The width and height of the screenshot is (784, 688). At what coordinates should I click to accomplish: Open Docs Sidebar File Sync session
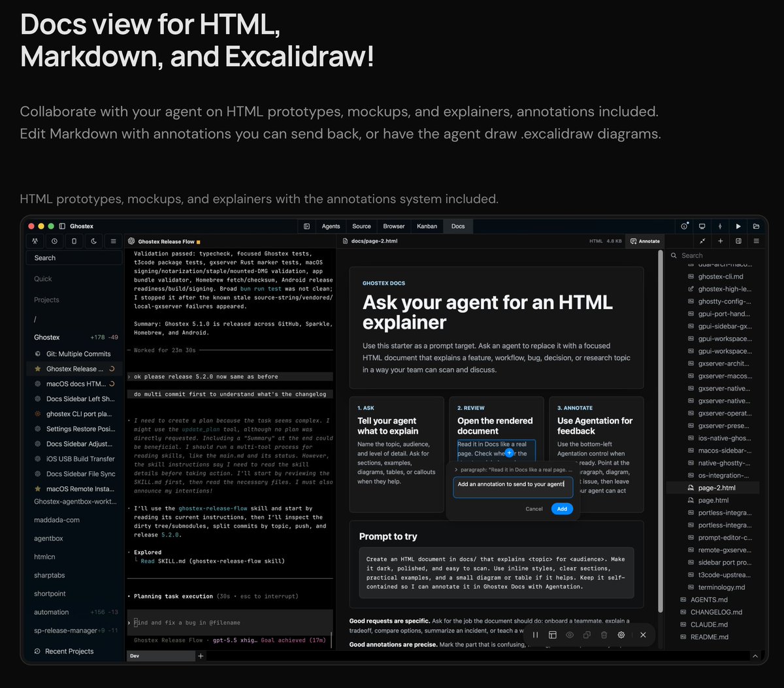[74, 474]
